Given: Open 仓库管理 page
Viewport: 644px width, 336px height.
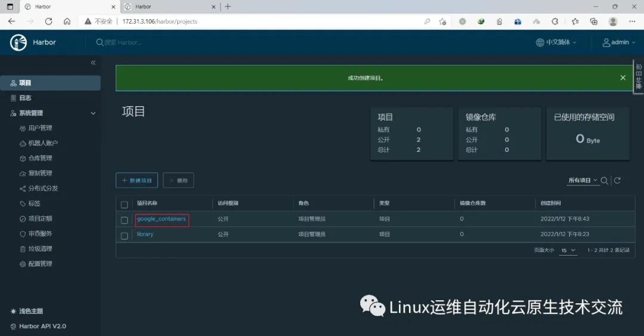Looking at the screenshot, I should 41,158.
